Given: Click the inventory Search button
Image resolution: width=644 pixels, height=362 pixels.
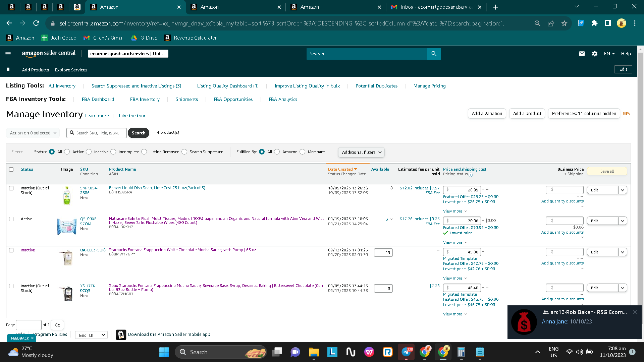Looking at the screenshot, I should (x=139, y=133).
